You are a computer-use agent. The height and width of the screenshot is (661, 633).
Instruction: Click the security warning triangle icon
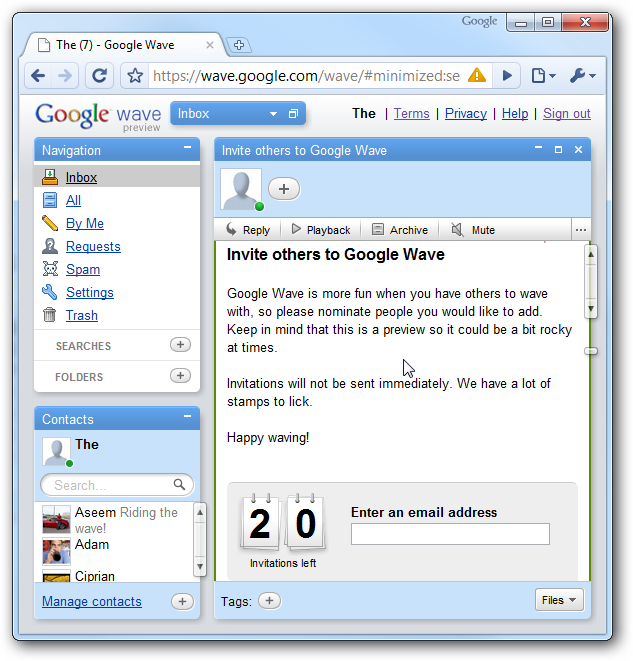[x=477, y=75]
